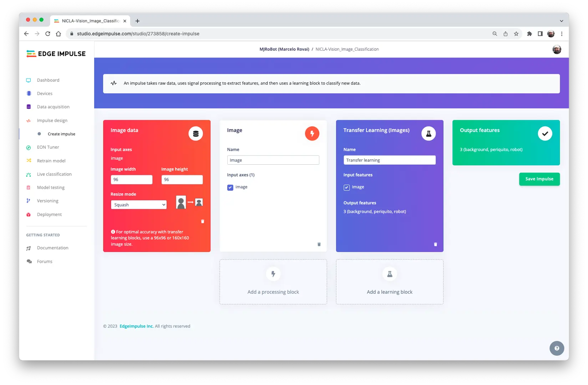
Task: Bookmark this page with the star icon
Action: [516, 34]
